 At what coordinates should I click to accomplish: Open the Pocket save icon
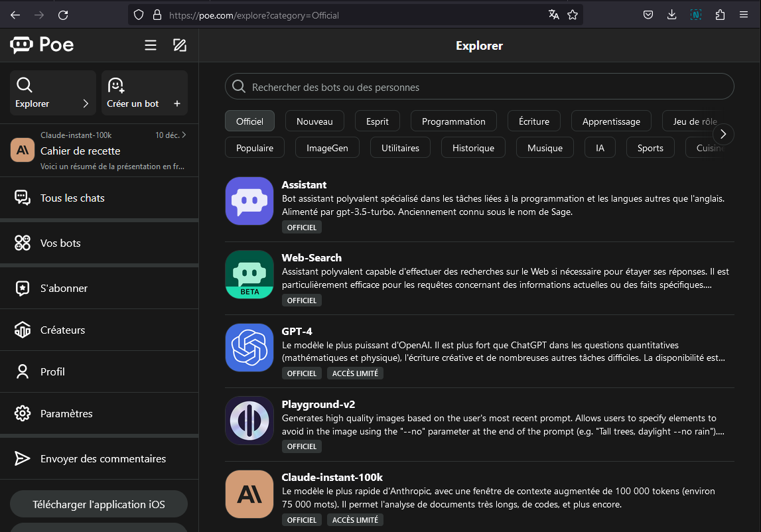pos(648,15)
